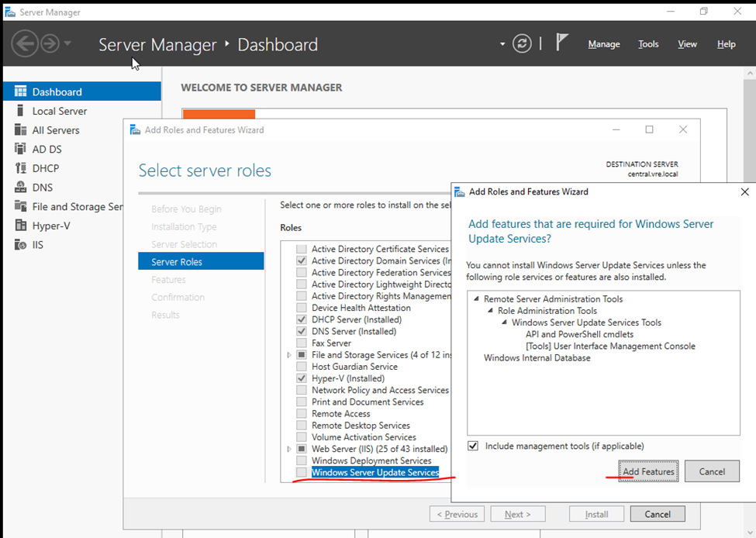Select DNS in the sidebar
The image size is (756, 538).
pos(43,188)
